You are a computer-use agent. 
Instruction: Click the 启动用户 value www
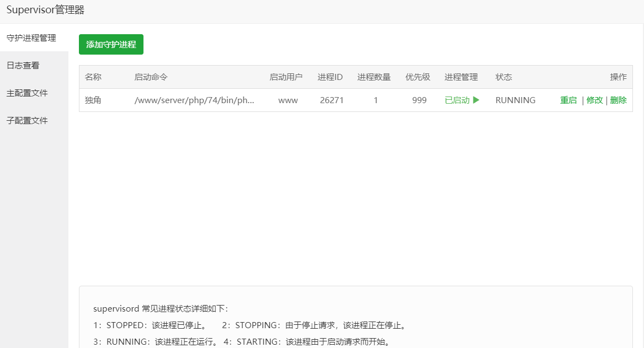288,100
